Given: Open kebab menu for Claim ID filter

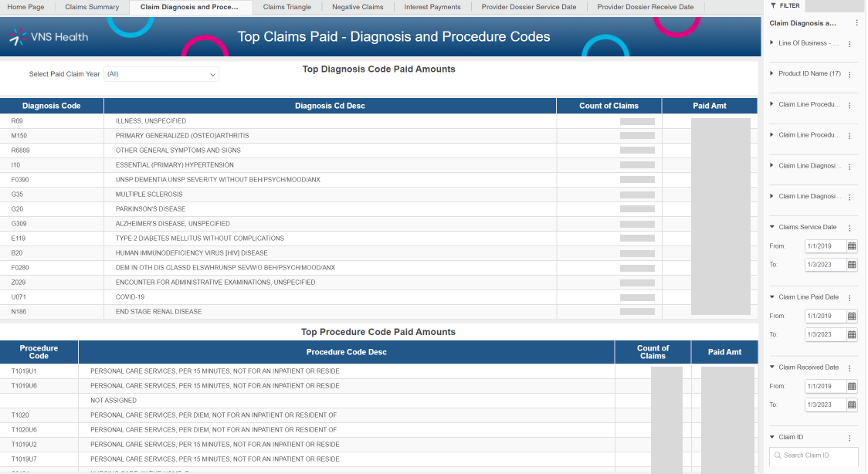Looking at the screenshot, I should point(849,438).
